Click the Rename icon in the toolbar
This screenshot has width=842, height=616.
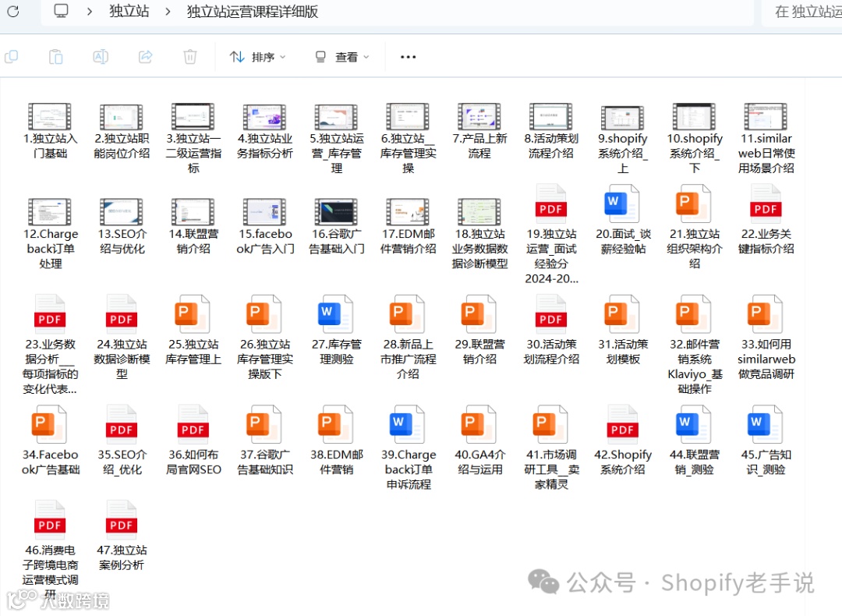[x=100, y=56]
